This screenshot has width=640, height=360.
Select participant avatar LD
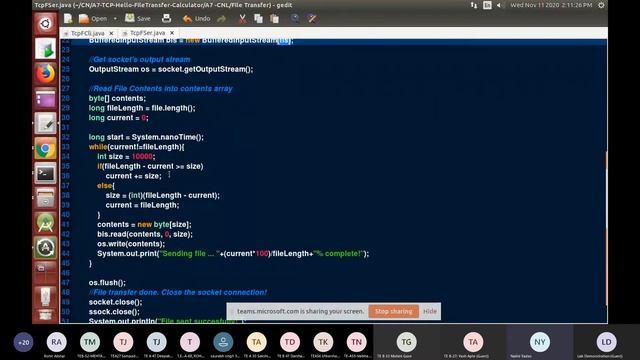click(606, 342)
